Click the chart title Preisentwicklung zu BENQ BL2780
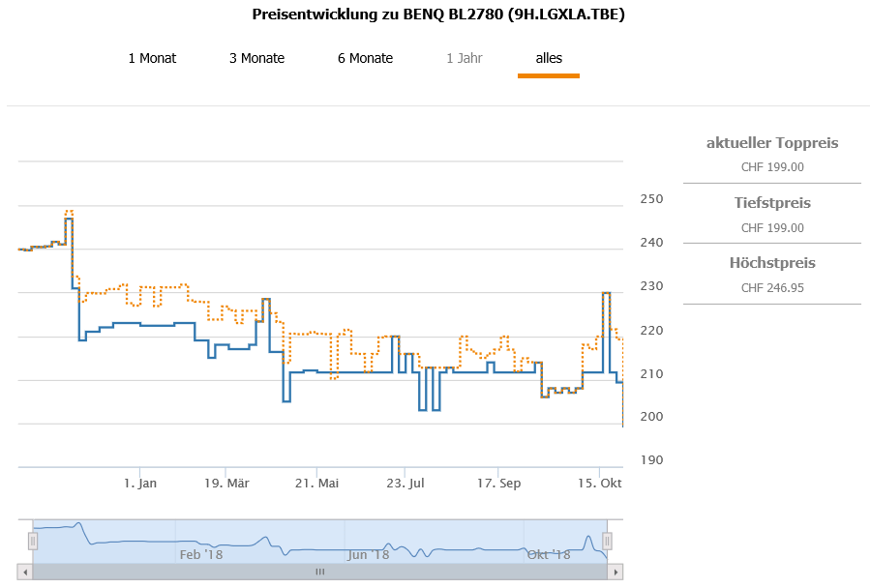Image resolution: width=871 pixels, height=588 pixels. pos(438,15)
